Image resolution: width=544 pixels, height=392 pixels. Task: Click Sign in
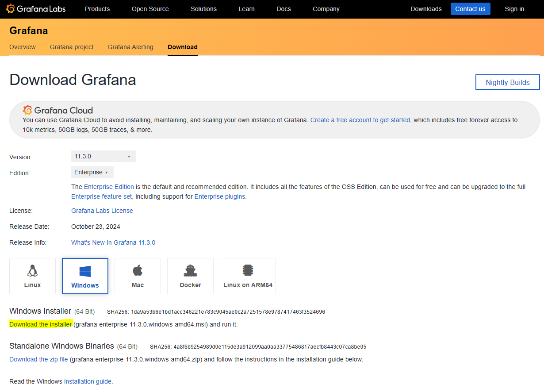(514, 9)
